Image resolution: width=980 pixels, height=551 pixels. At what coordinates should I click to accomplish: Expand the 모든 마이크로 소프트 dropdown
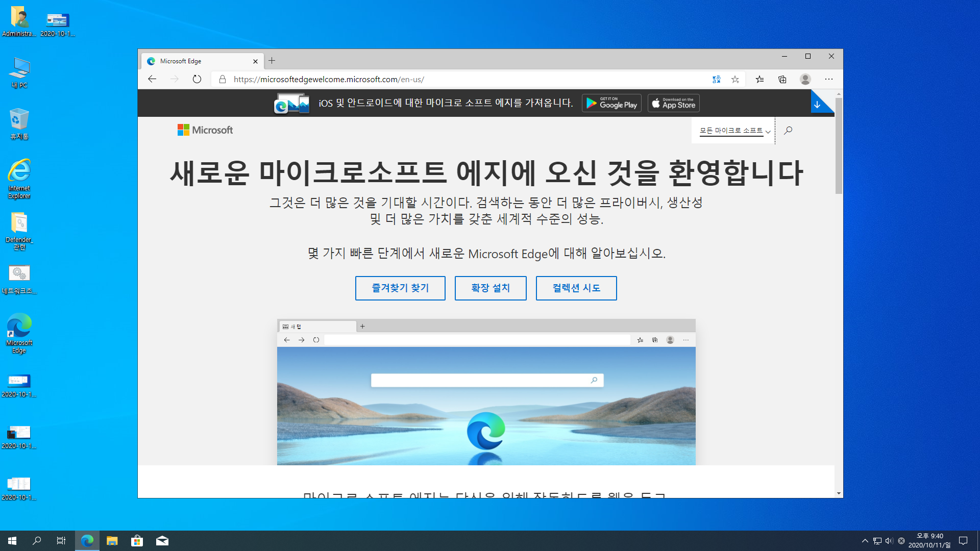[x=734, y=131]
